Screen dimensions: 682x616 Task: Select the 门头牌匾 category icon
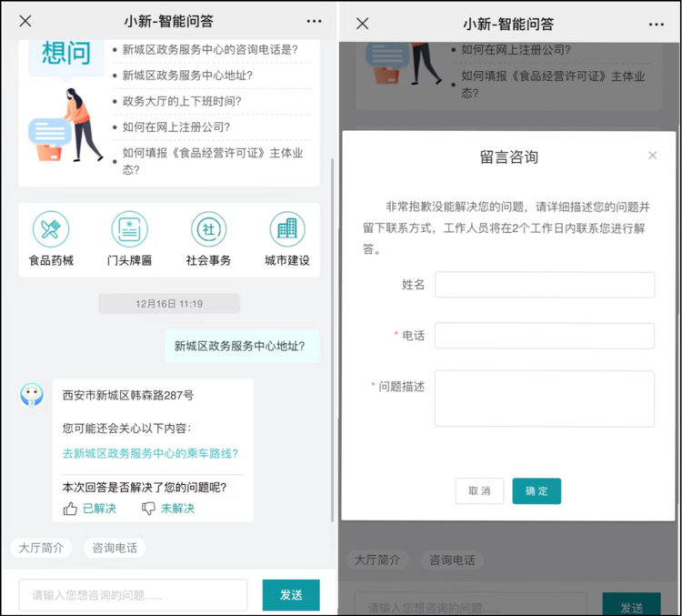[x=129, y=229]
